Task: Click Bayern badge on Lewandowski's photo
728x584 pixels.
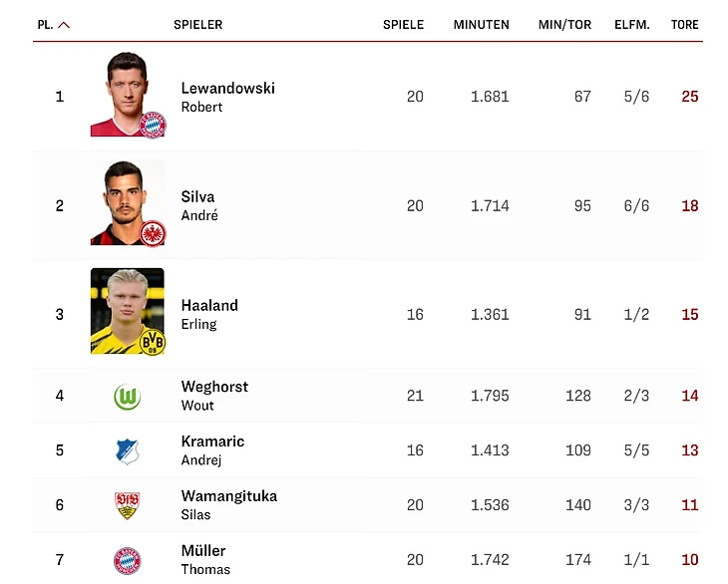Action: click(154, 125)
